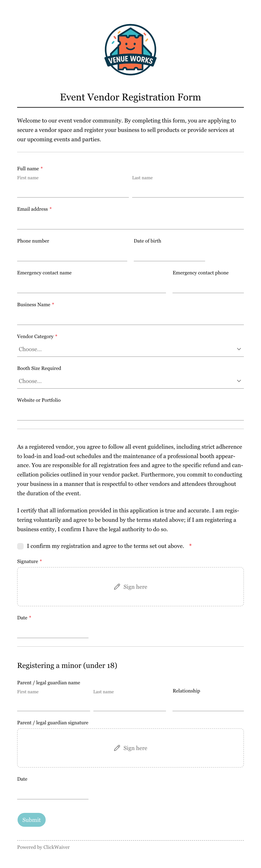Check the confirm registration agreement checkbox

(21, 546)
